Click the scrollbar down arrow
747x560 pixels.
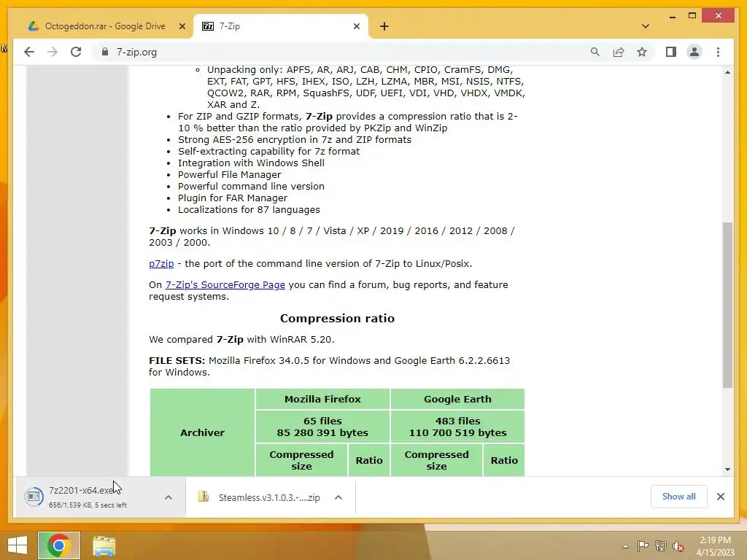[727, 469]
